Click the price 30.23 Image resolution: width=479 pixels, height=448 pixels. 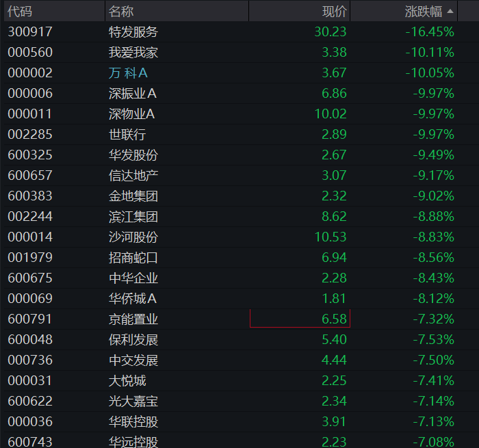pyautogui.click(x=331, y=31)
